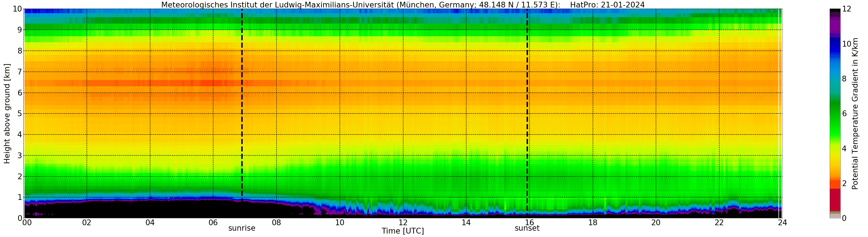The width and height of the screenshot is (868, 237).
Task: Click the x-axis tick label 20
Action: point(656,223)
